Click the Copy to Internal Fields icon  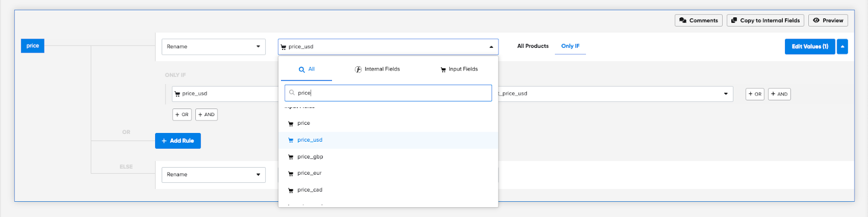coord(734,21)
